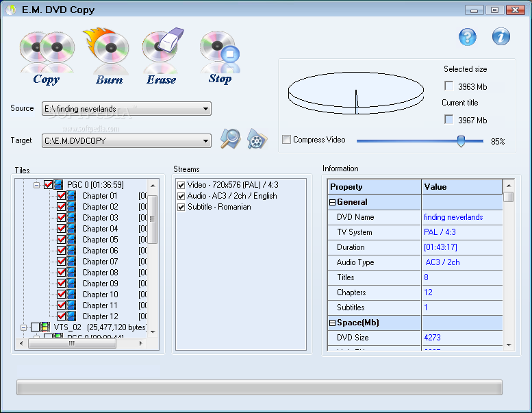Image resolution: width=532 pixels, height=413 pixels.
Task: Click the bottom progress bar
Action: pyautogui.click(x=259, y=387)
